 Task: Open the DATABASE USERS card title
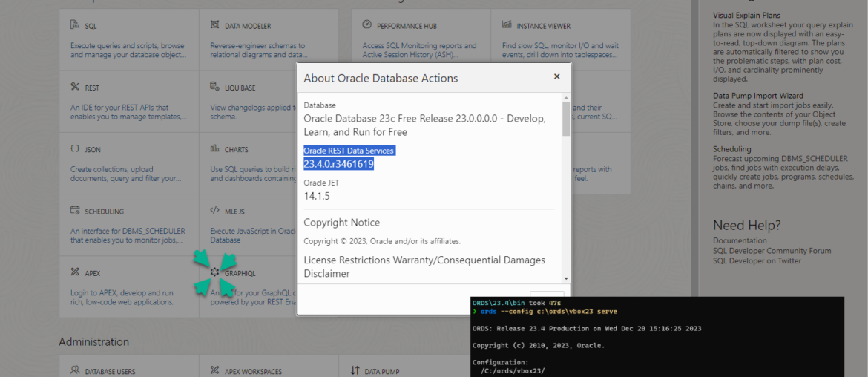[x=110, y=372]
